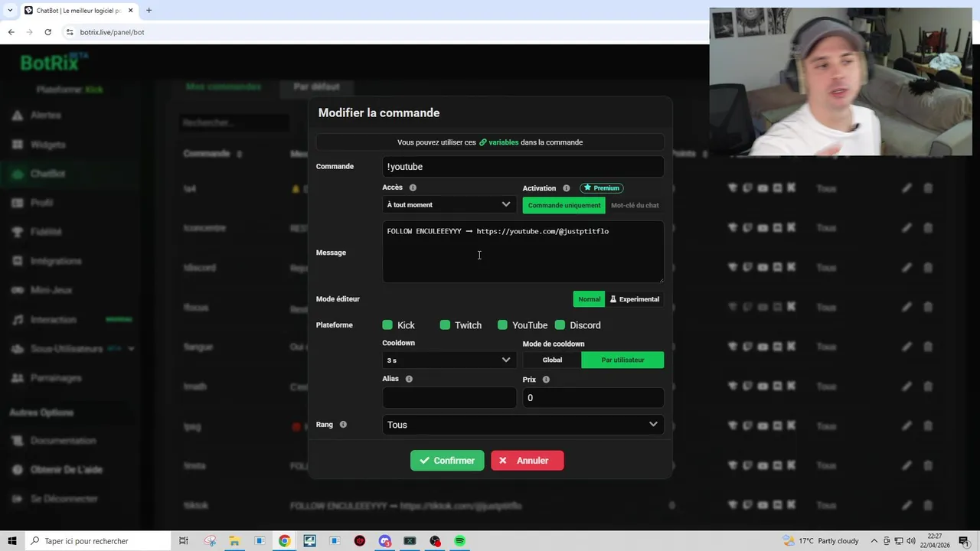Viewport: 980px width, 551px height.
Task: Click the Interaction music note icon in sidebar
Action: pyautogui.click(x=17, y=319)
